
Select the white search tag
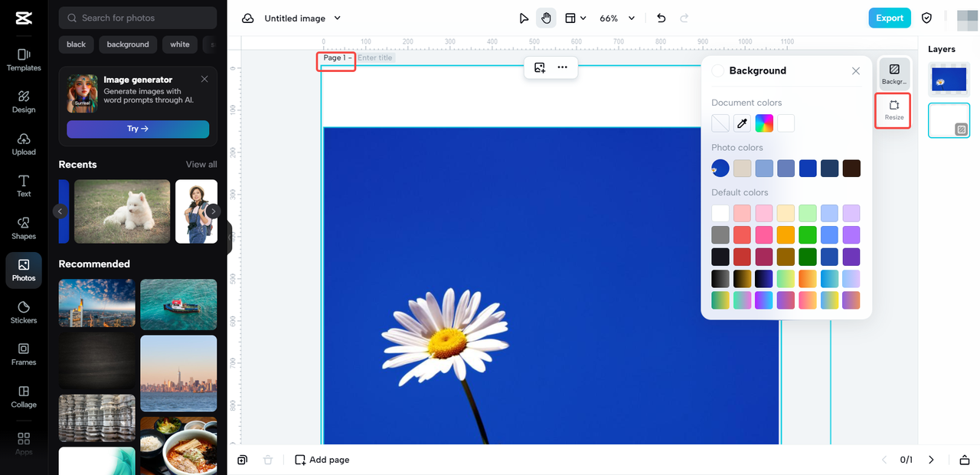coord(180,44)
